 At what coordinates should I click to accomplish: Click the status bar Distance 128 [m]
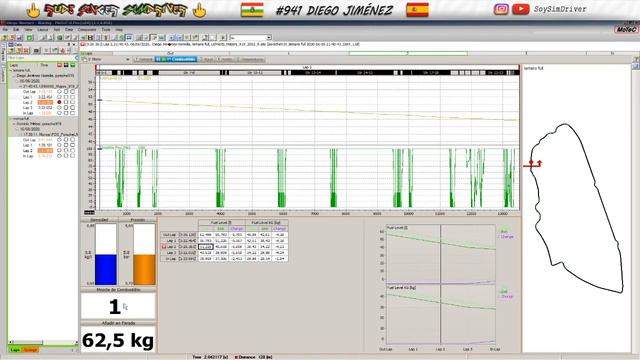click(253, 357)
